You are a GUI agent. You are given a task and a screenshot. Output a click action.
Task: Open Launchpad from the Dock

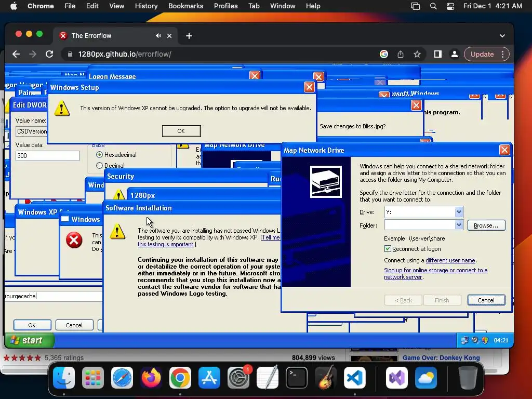pos(93,378)
